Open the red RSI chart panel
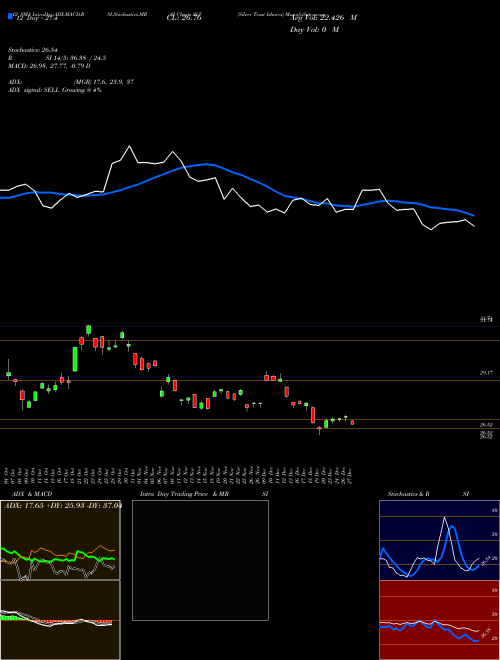 pyautogui.click(x=439, y=620)
